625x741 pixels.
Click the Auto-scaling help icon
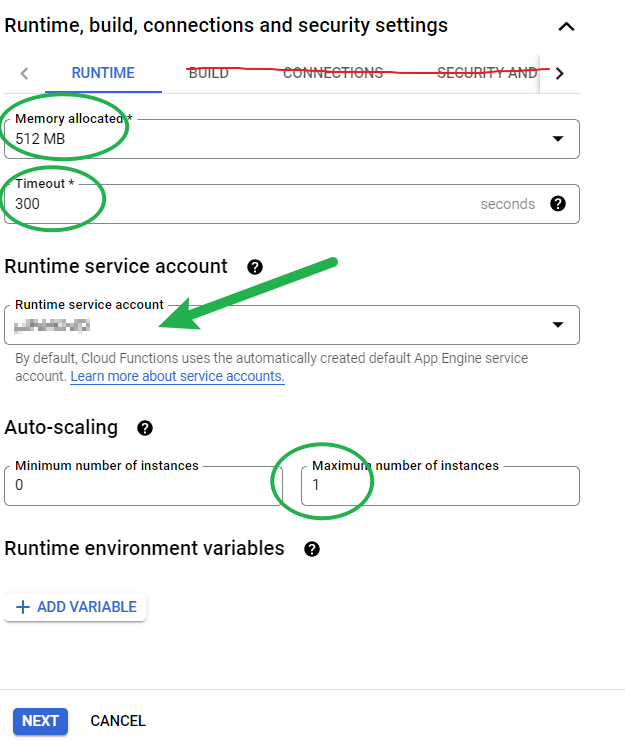[x=145, y=428]
